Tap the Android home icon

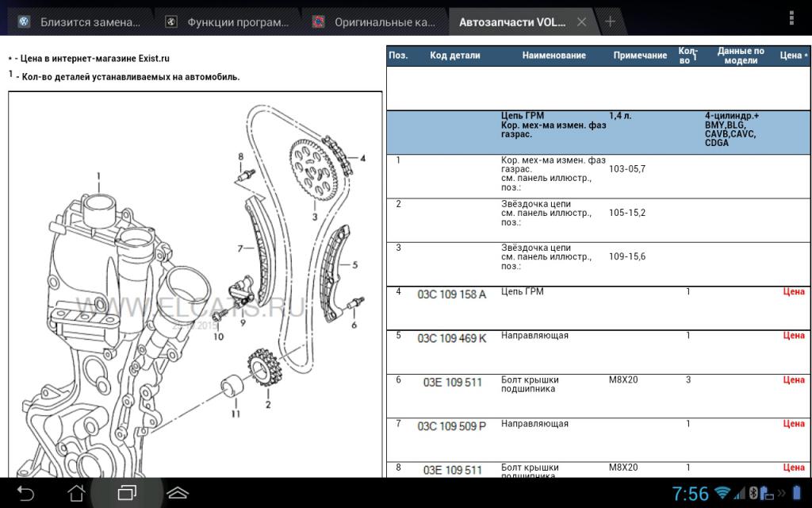click(76, 492)
